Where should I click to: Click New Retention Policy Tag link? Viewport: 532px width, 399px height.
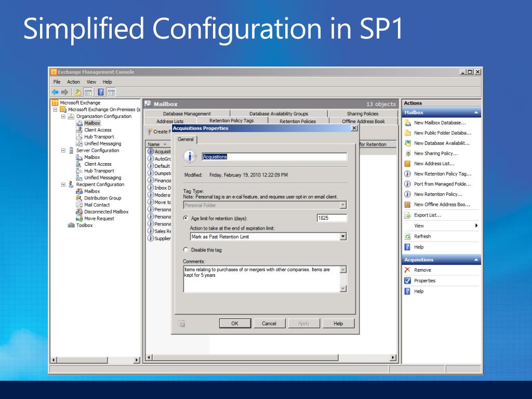443,174
